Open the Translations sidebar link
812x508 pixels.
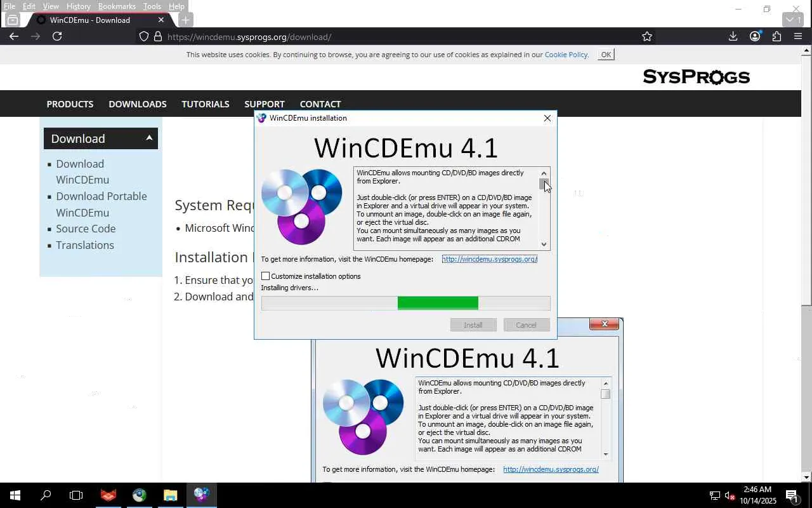(85, 245)
